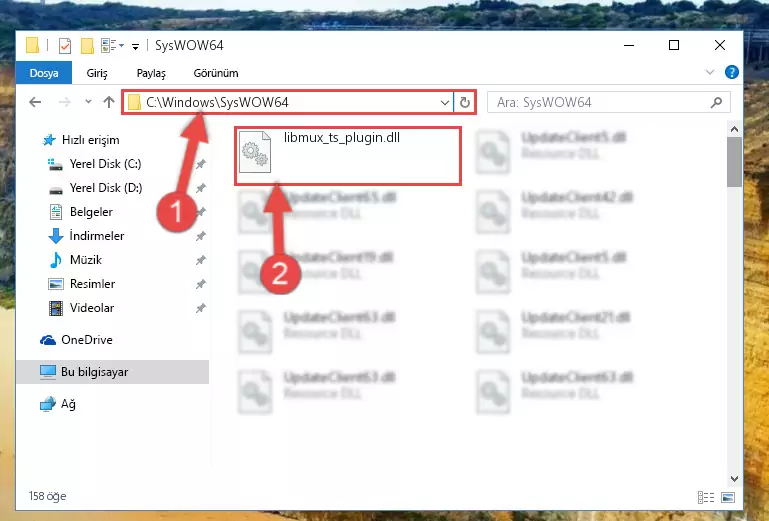
Task: Click the vertical scrollbar thumb
Action: [x=734, y=162]
